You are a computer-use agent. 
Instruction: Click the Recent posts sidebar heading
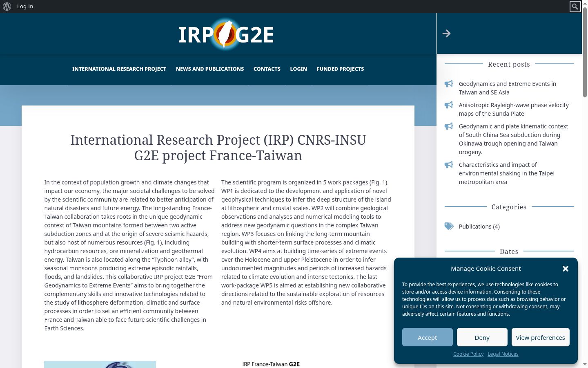509,64
